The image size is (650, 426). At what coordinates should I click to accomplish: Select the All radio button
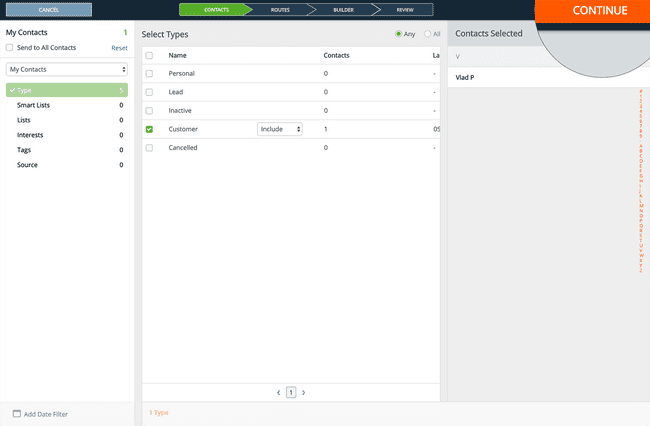coord(427,34)
